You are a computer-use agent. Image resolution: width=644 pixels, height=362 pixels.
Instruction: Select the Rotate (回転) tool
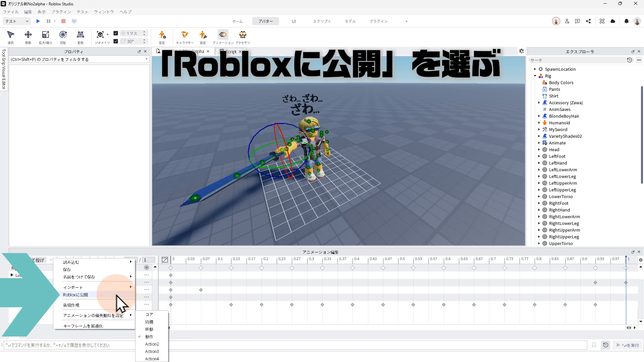63,37
